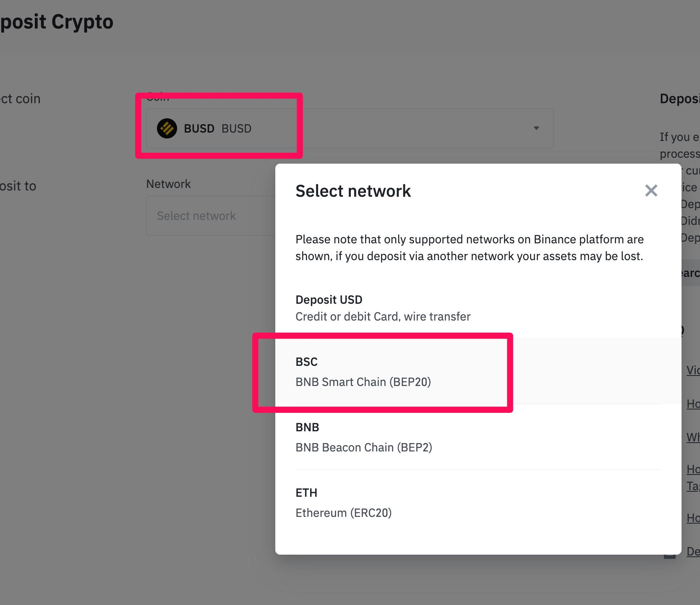Close the Select network dialog
The image size is (700, 605).
click(x=651, y=191)
